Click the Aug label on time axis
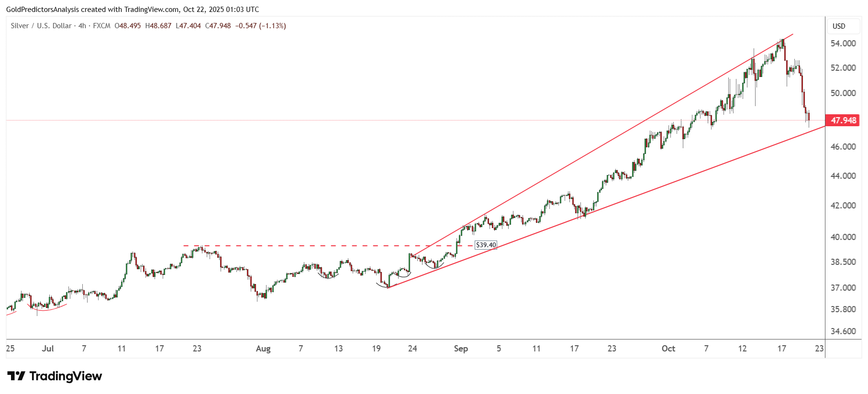Image resolution: width=868 pixels, height=394 pixels. [x=263, y=349]
